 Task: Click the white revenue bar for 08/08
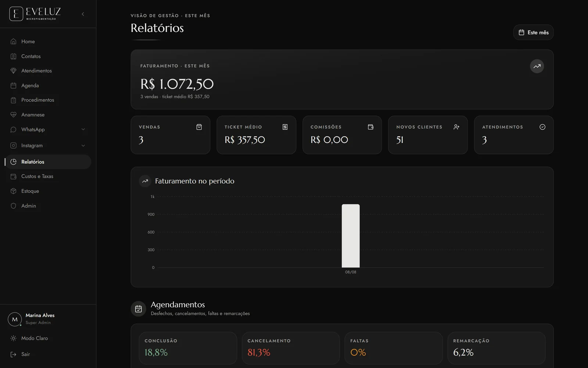point(351,236)
